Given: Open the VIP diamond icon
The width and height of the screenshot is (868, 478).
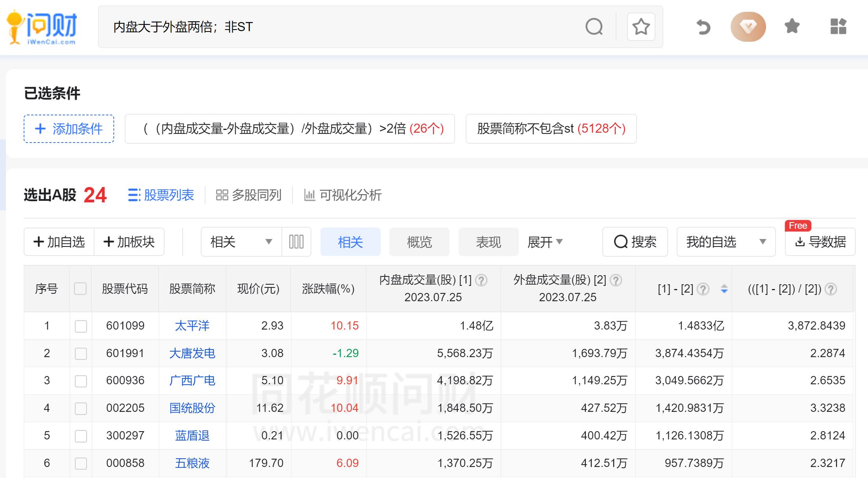Looking at the screenshot, I should 748,27.
